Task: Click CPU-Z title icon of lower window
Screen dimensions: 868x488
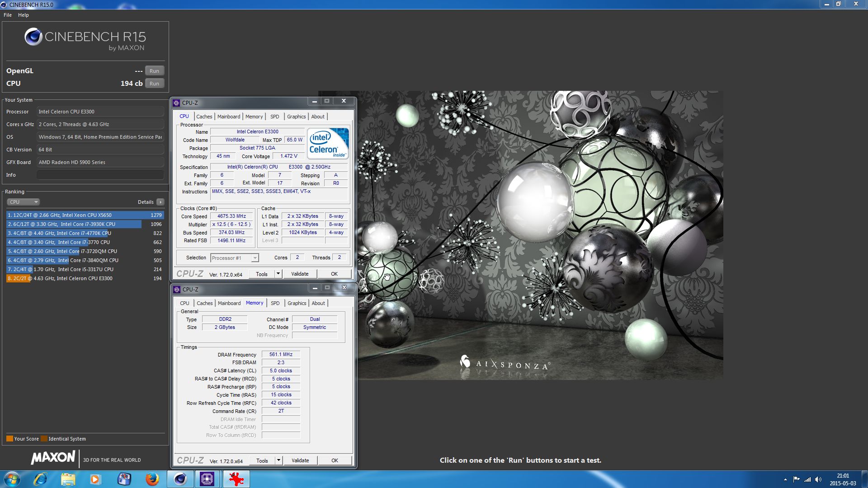Action: click(x=177, y=290)
